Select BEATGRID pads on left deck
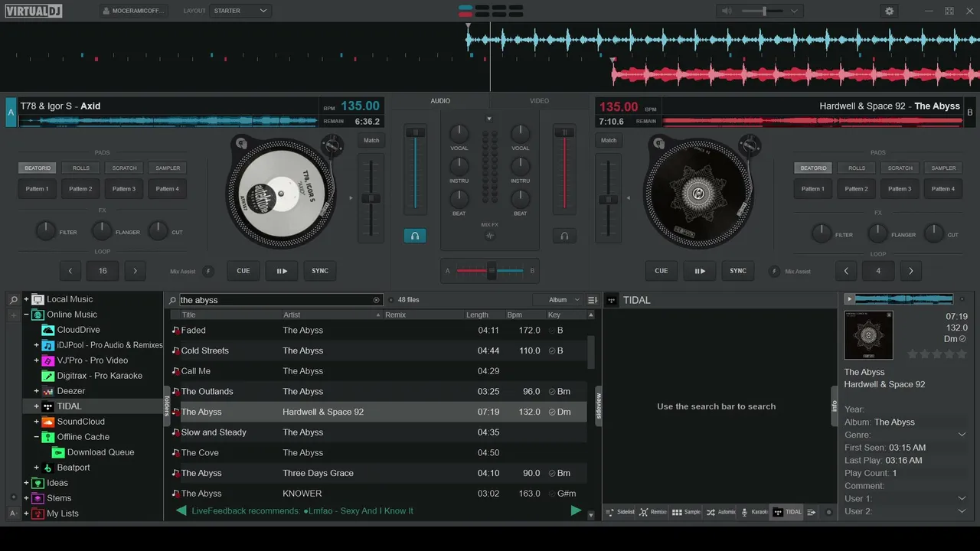The image size is (980, 551). point(38,168)
